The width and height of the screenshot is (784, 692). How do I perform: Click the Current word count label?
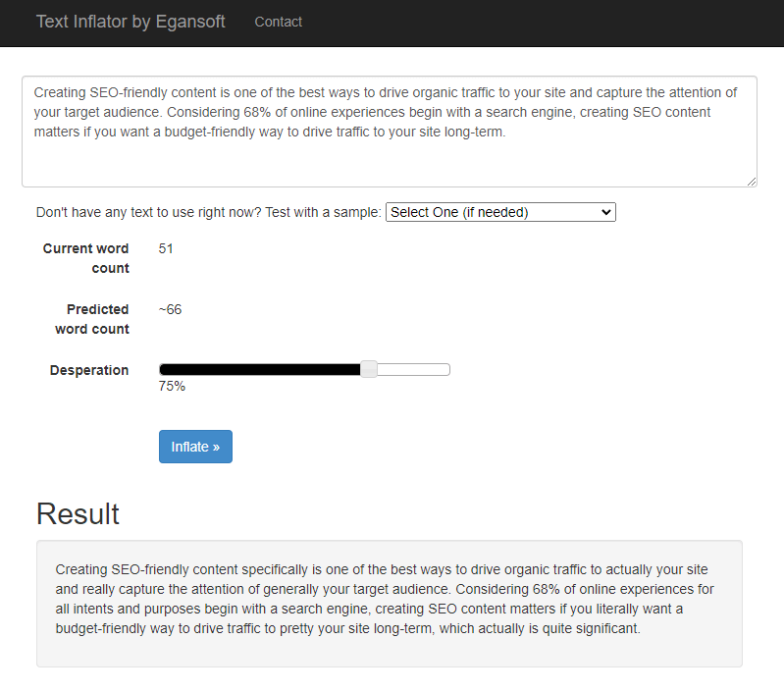86,258
